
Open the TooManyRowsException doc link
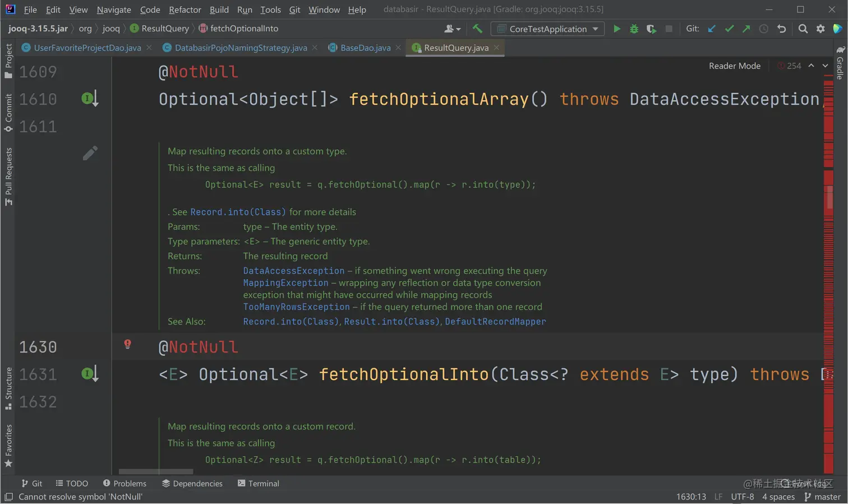[296, 307]
